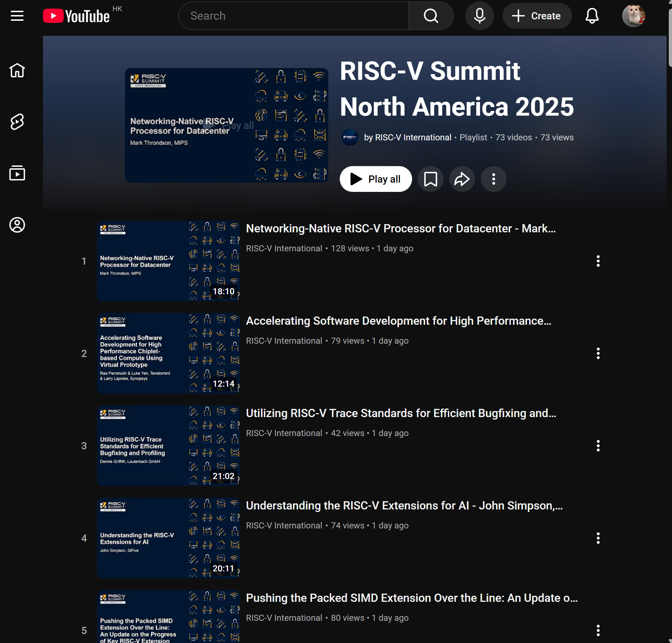This screenshot has width=672, height=643.
Task: Click the Search input field
Action: [x=294, y=16]
